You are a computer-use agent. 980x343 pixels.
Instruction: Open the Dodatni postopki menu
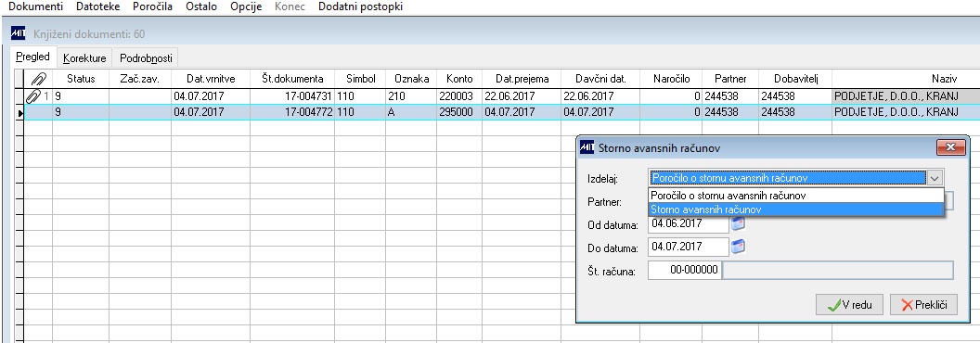[361, 6]
